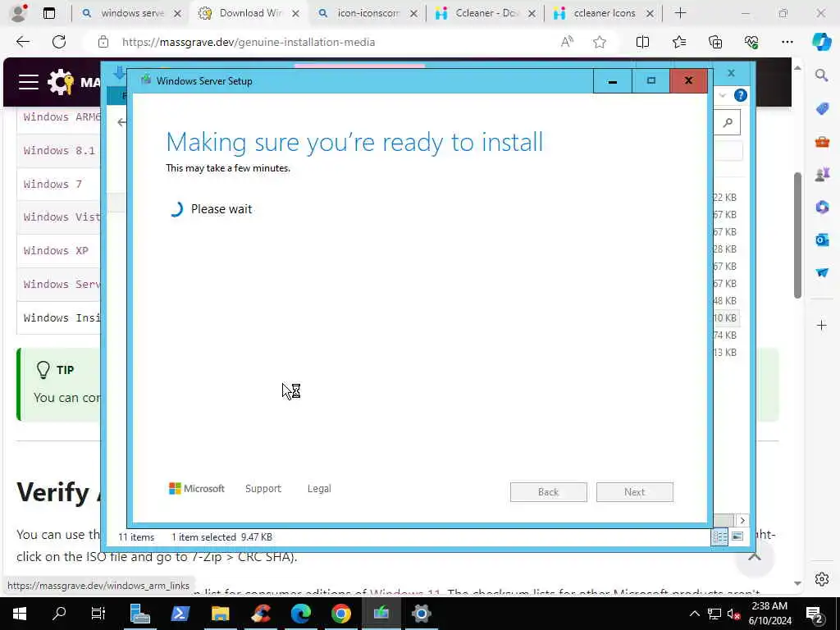The height and width of the screenshot is (630, 840).
Task: Click the '1 item selected 9.47 KB' status
Action: click(221, 536)
